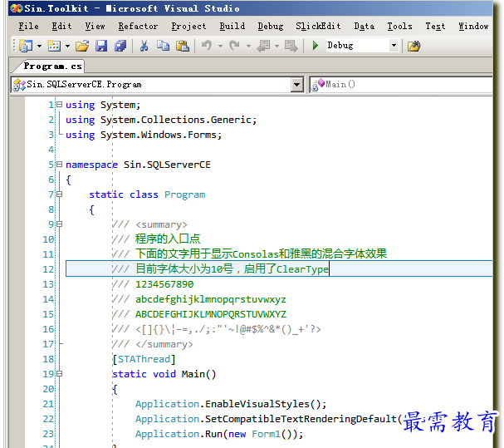Open the Test menu
Screen dimensions: 504x448
435,26
